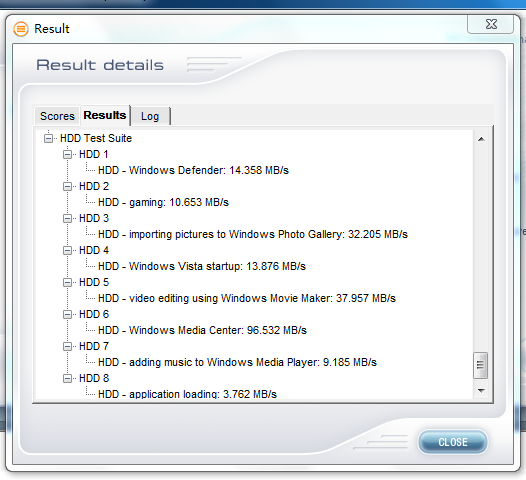Collapse the HDD 5 tree node
The height and width of the screenshot is (480, 526).
pyautogui.click(x=67, y=282)
